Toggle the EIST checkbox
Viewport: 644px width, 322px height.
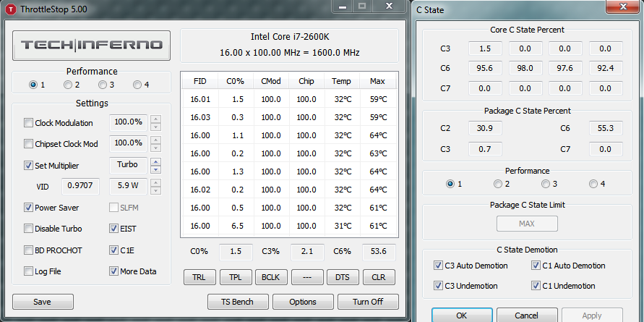113,229
